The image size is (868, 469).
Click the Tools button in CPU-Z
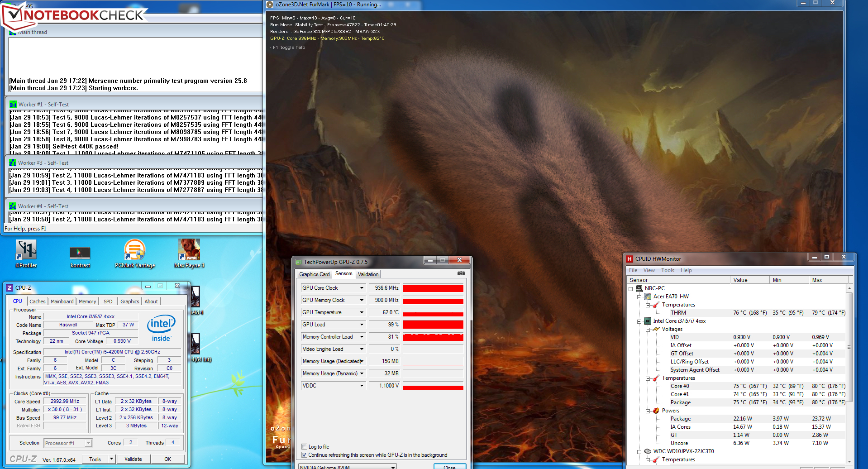[95, 459]
